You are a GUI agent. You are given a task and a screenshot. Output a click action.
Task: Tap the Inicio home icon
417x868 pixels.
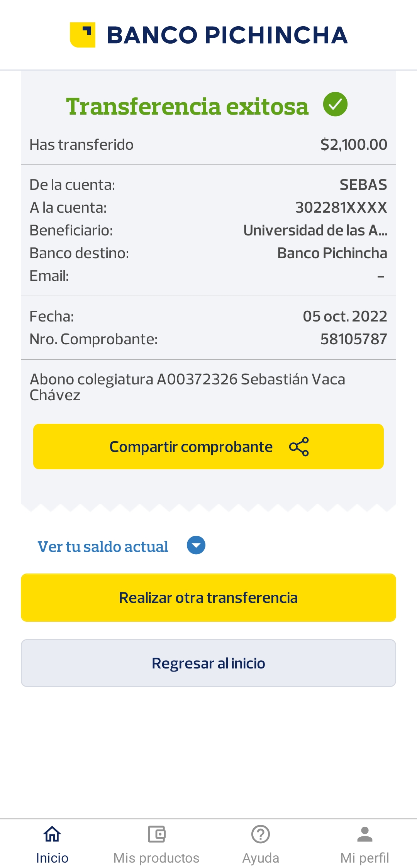click(x=52, y=834)
